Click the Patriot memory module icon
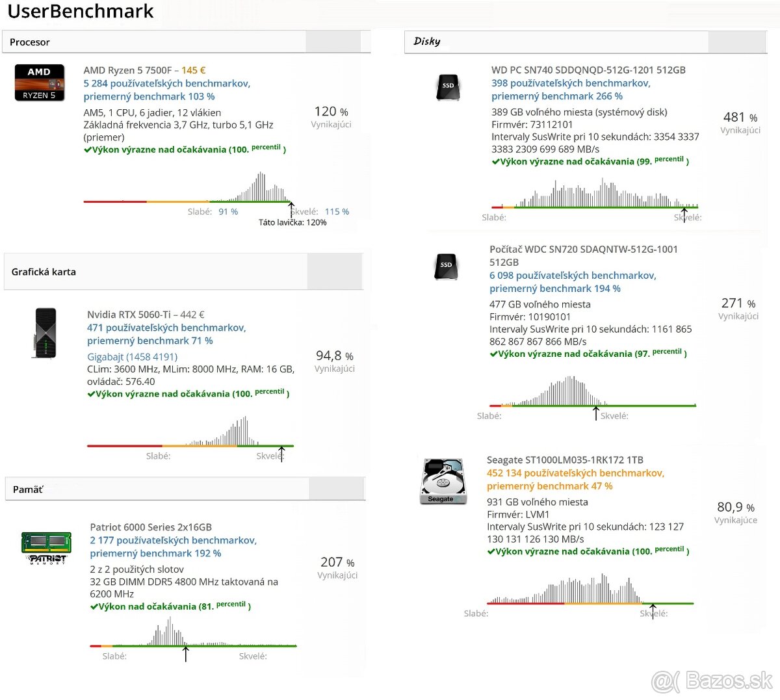The image size is (780, 700). coord(46,547)
